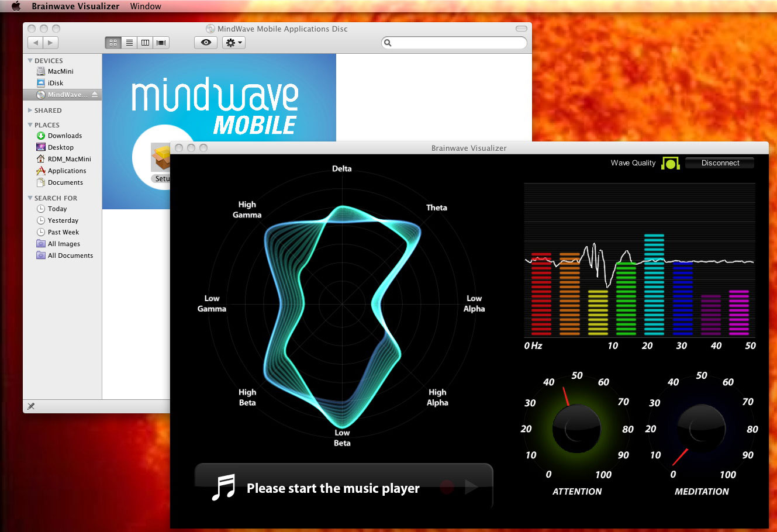Click the music note icon

point(223,487)
